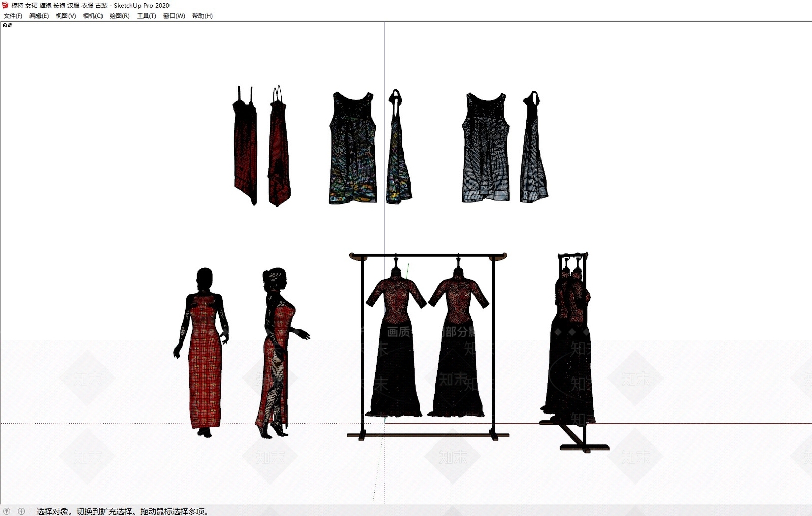The height and width of the screenshot is (516, 812).
Task: Open the 相机(C) menu
Action: [x=92, y=16]
